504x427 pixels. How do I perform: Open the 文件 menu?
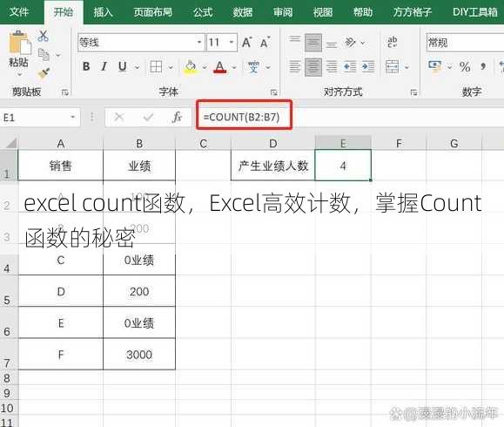point(19,12)
